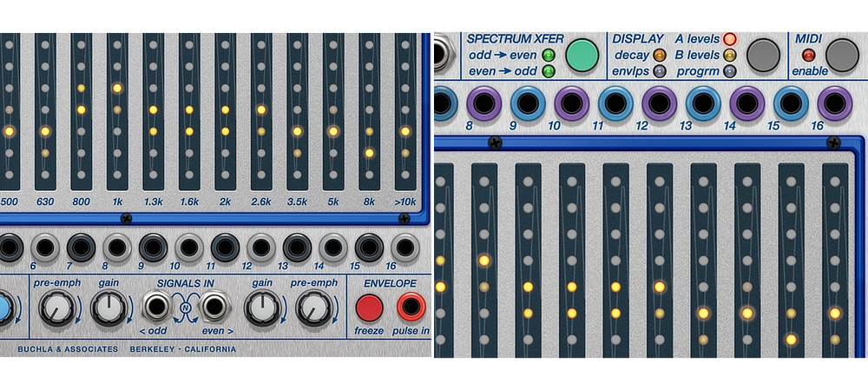Toggle the gray MIDI enable button
The image size is (868, 390).
[x=841, y=55]
